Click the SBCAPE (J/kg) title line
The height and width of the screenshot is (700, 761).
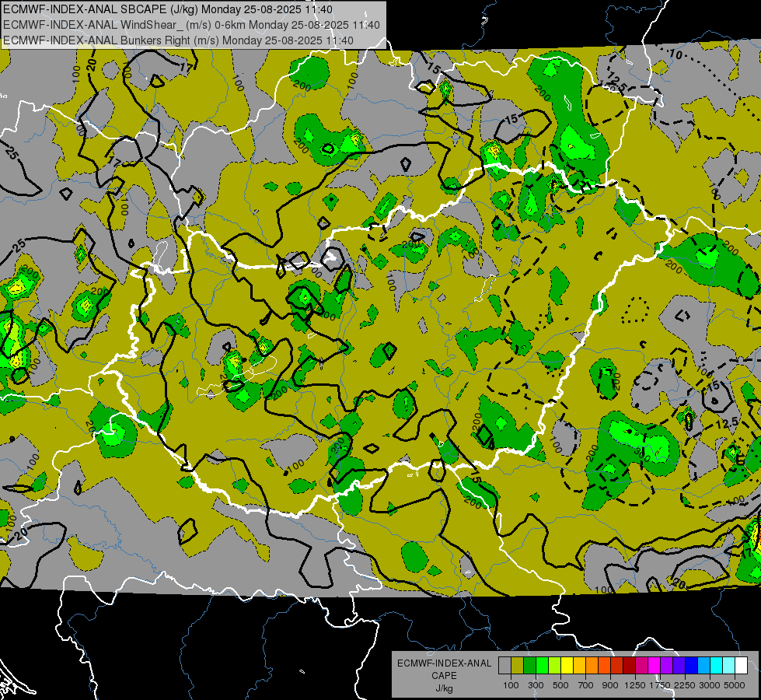(168, 9)
